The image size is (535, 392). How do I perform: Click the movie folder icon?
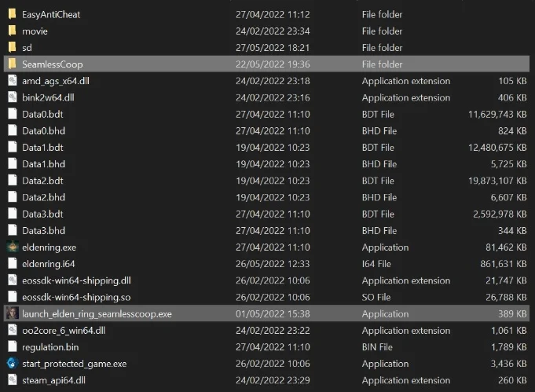tap(12, 31)
